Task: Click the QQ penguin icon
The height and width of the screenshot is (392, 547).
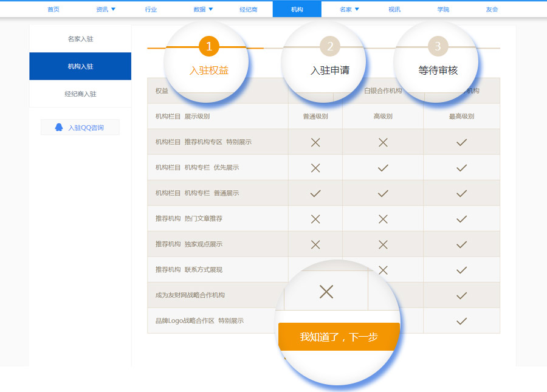Action: (x=59, y=128)
